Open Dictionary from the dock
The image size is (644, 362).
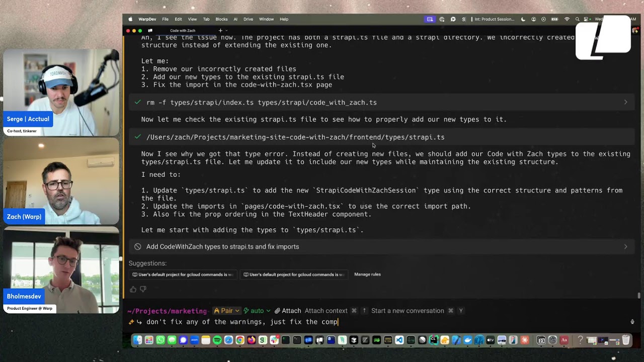(564, 340)
